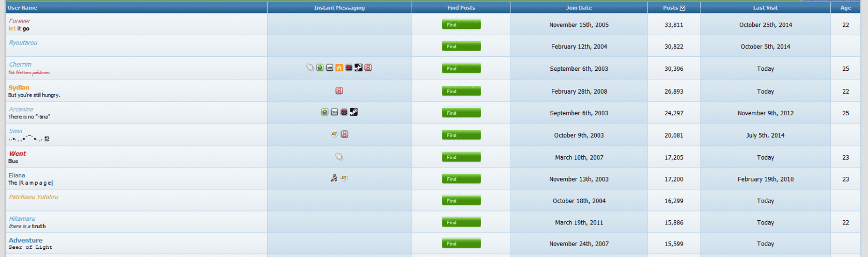Image resolution: width=868 pixels, height=257 pixels.
Task: Click Snivi's red 3DS contact icon
Action: tap(345, 134)
